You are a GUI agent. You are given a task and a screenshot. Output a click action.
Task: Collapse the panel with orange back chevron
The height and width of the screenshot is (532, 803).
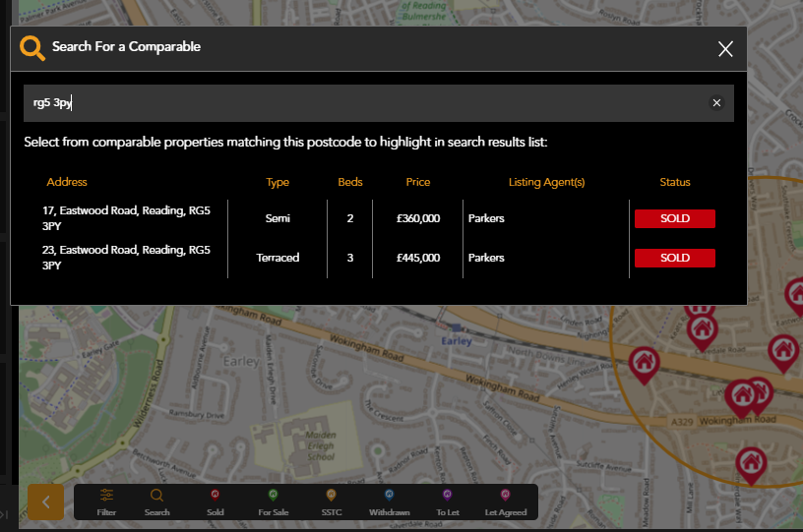click(x=45, y=502)
